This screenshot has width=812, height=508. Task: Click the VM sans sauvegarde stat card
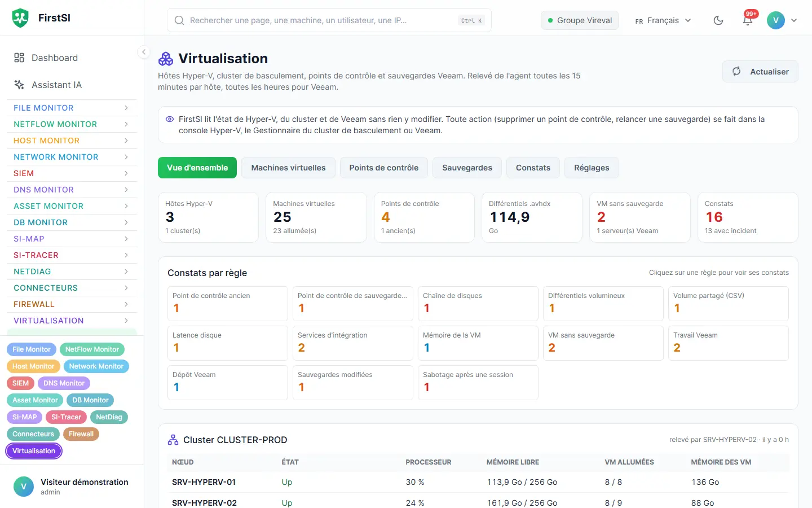pos(640,217)
